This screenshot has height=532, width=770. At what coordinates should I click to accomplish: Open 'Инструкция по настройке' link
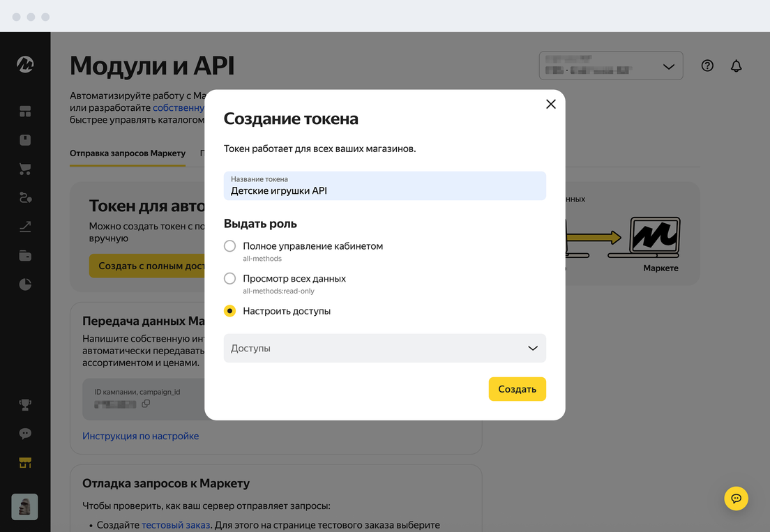click(x=140, y=436)
